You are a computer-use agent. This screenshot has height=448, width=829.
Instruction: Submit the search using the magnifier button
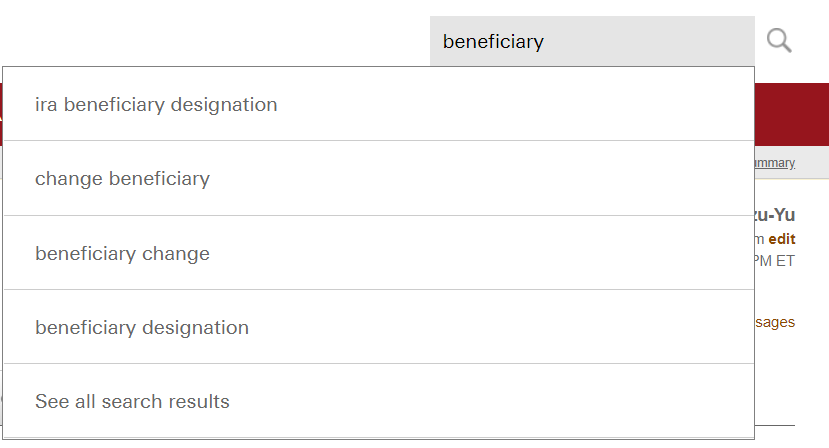click(779, 41)
